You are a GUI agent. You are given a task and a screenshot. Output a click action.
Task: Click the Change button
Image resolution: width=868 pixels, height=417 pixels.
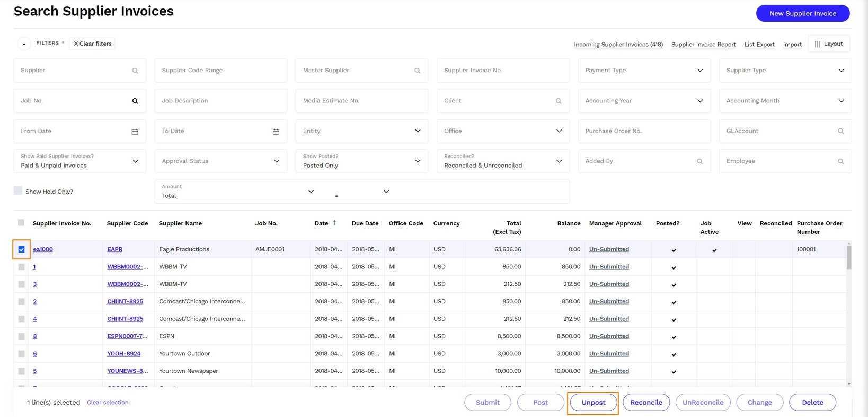pos(760,403)
